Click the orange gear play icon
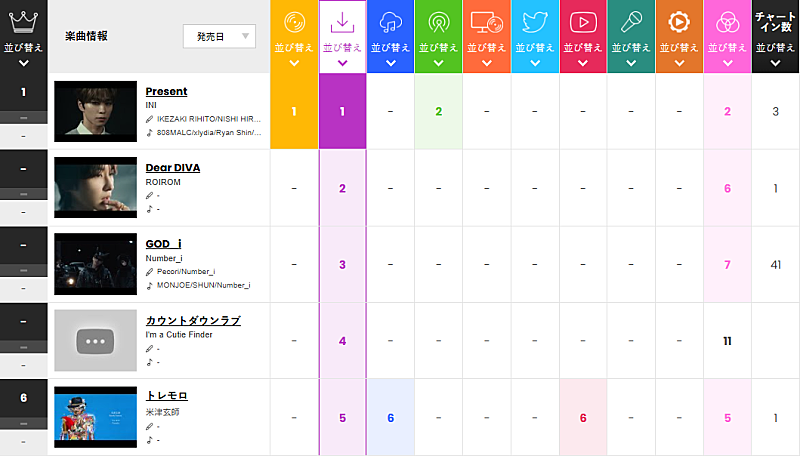Screen dimensions: 800x456 click(x=679, y=22)
